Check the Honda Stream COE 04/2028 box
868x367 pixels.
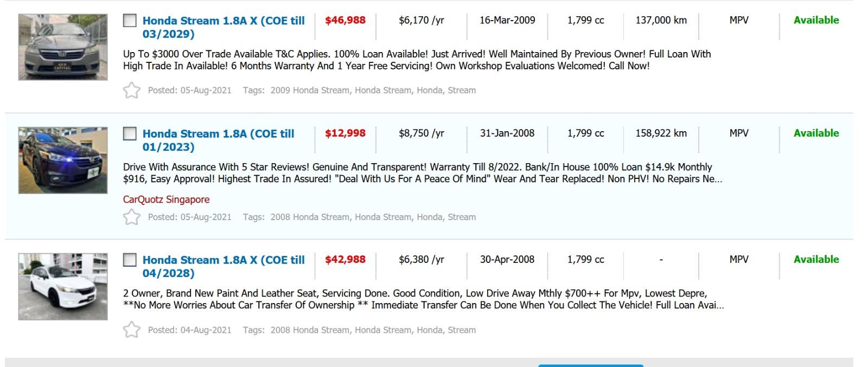coord(130,260)
